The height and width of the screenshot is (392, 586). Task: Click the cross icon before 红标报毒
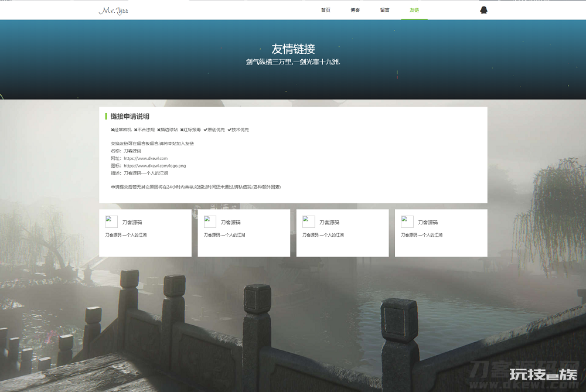pos(182,130)
